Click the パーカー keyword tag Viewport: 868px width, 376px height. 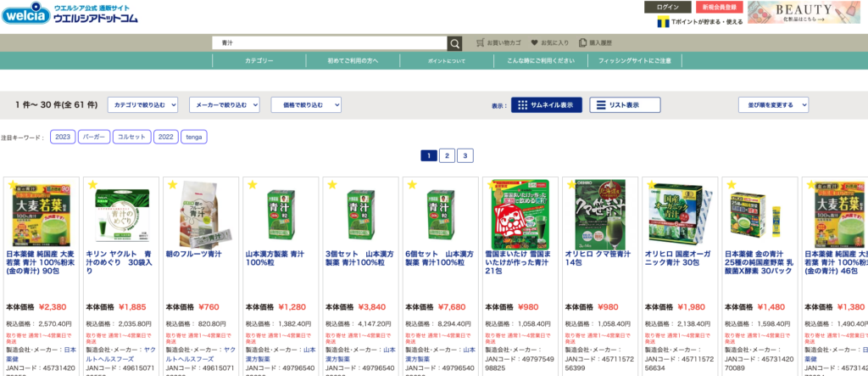tap(94, 137)
